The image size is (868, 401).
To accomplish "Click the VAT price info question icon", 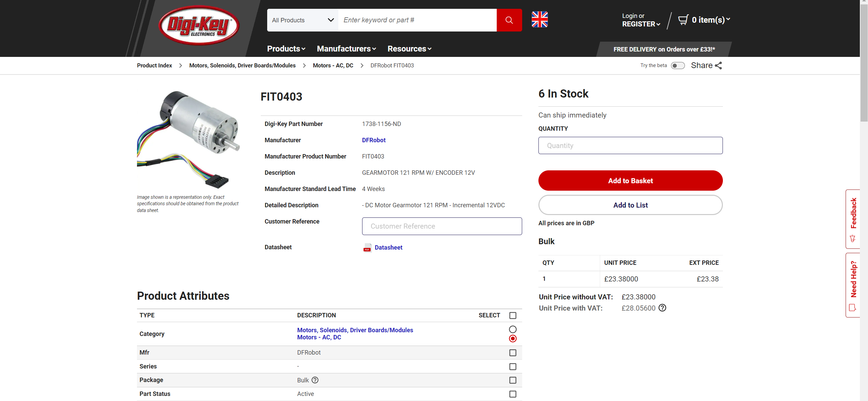I will [x=662, y=308].
